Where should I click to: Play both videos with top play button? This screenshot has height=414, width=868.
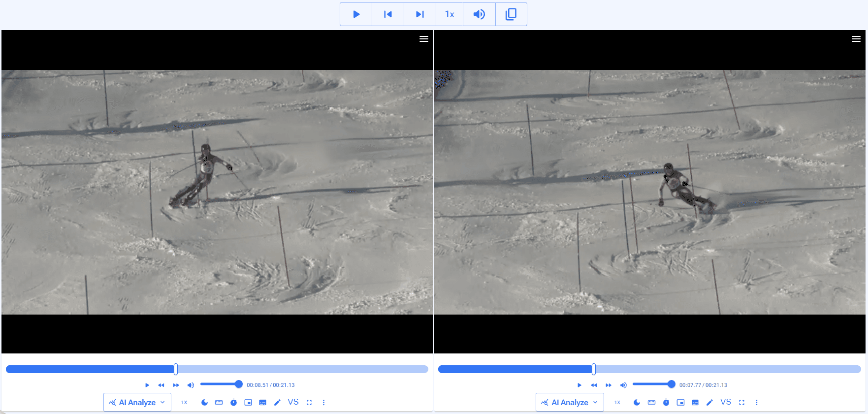[x=356, y=14]
